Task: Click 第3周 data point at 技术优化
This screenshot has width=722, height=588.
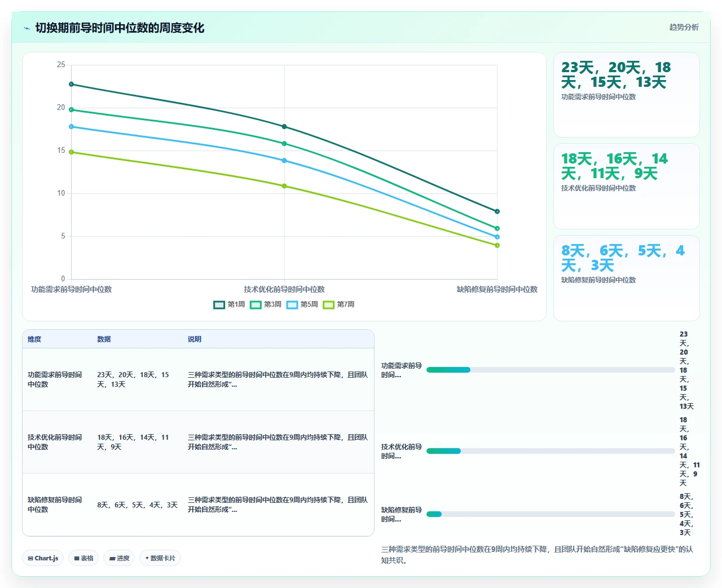Action: (x=284, y=144)
